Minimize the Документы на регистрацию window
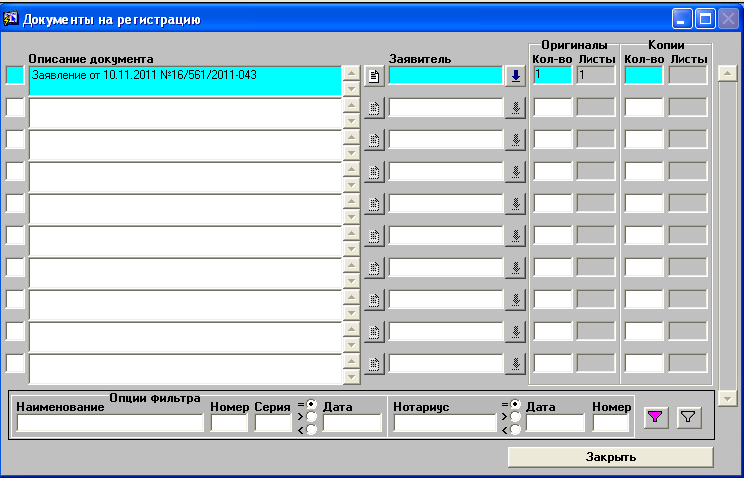Viewport: 744px width, 478px height. pos(682,19)
